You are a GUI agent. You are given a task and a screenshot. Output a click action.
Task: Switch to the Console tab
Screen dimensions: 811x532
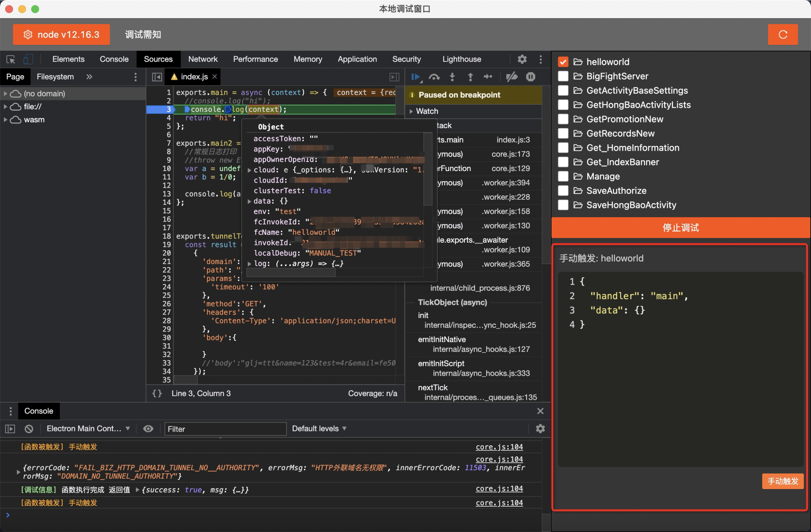114,59
